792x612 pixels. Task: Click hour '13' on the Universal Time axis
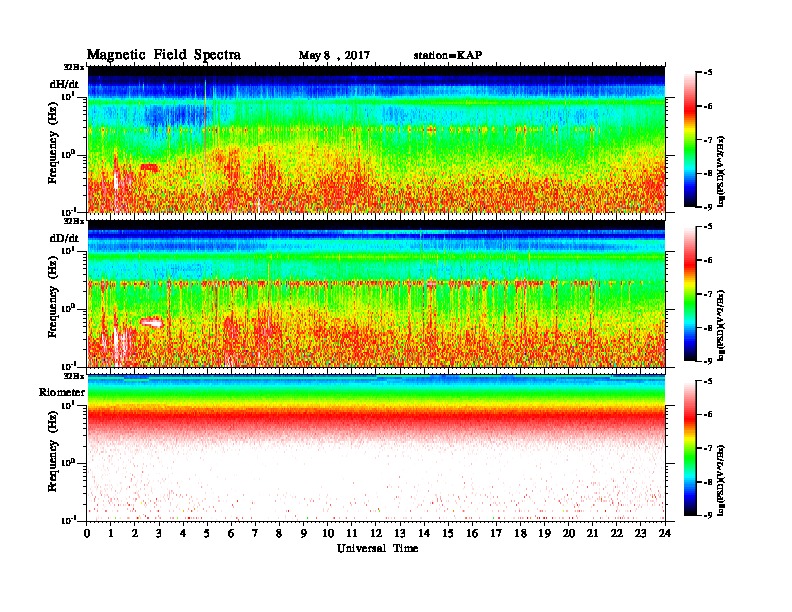coord(400,533)
